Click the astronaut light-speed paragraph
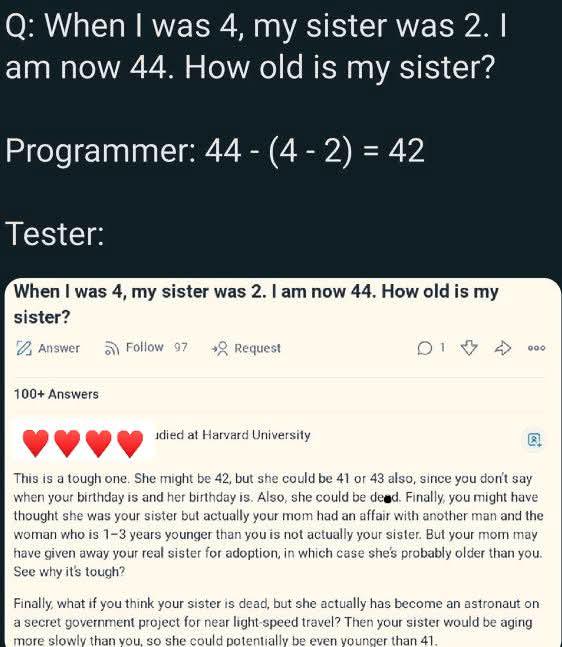This screenshot has width=562, height=647. [x=276, y=621]
